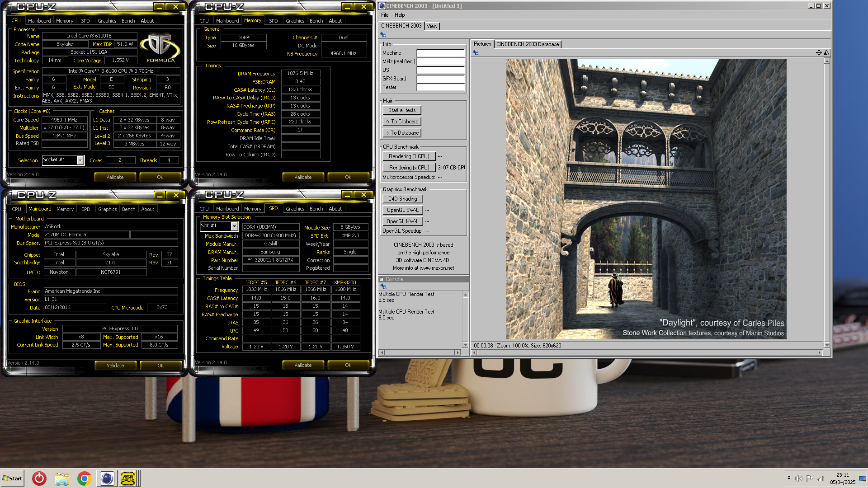
Task: Open the SPD tab in the CPU-Z Memory window
Action: pyautogui.click(x=274, y=21)
